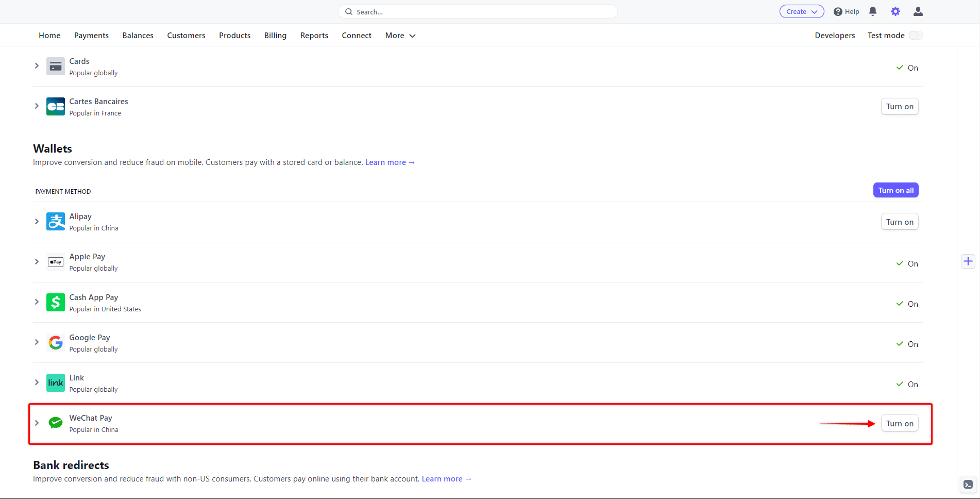Turn on Alipay
The height and width of the screenshot is (499, 980).
click(x=900, y=221)
